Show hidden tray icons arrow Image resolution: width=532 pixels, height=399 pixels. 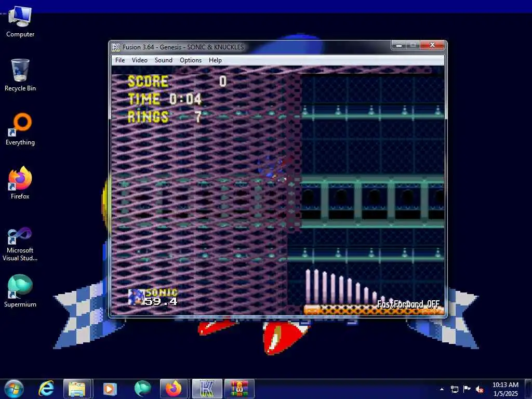tap(442, 389)
